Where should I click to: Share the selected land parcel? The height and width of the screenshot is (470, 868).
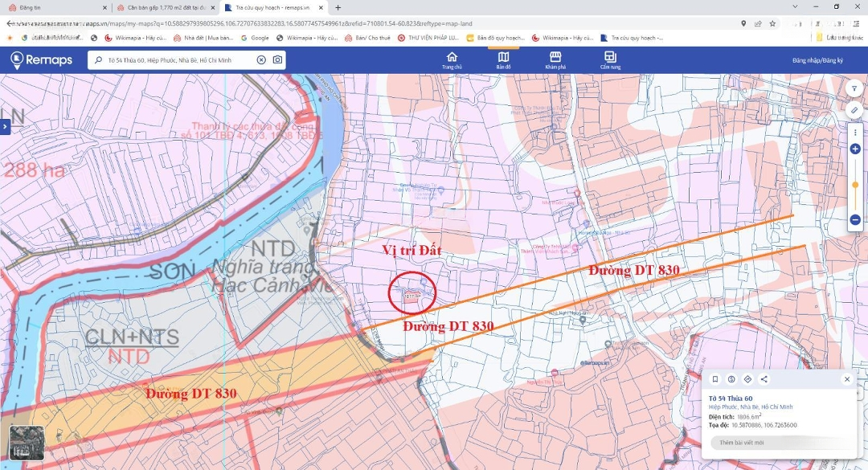point(764,379)
